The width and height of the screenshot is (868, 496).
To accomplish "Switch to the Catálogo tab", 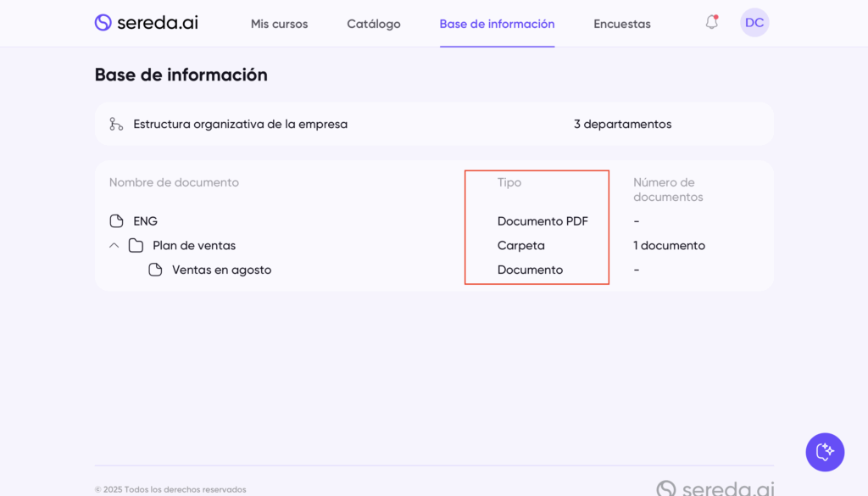I will pyautogui.click(x=374, y=24).
